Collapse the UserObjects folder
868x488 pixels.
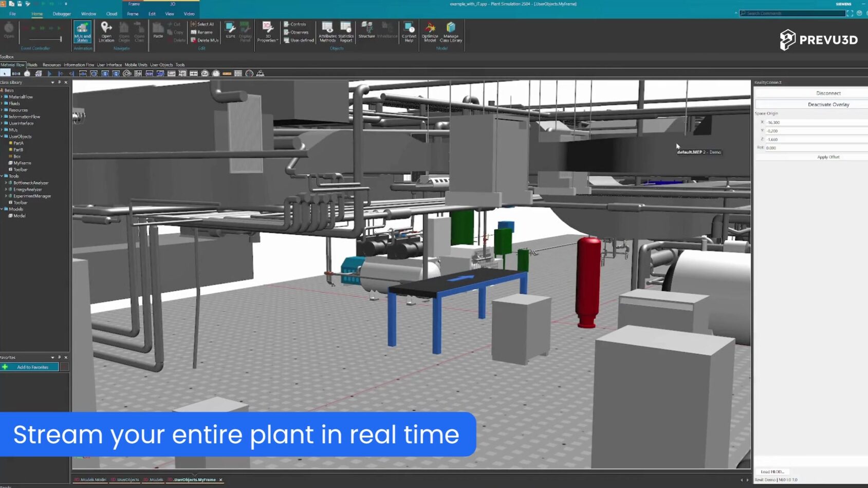[x=2, y=137]
